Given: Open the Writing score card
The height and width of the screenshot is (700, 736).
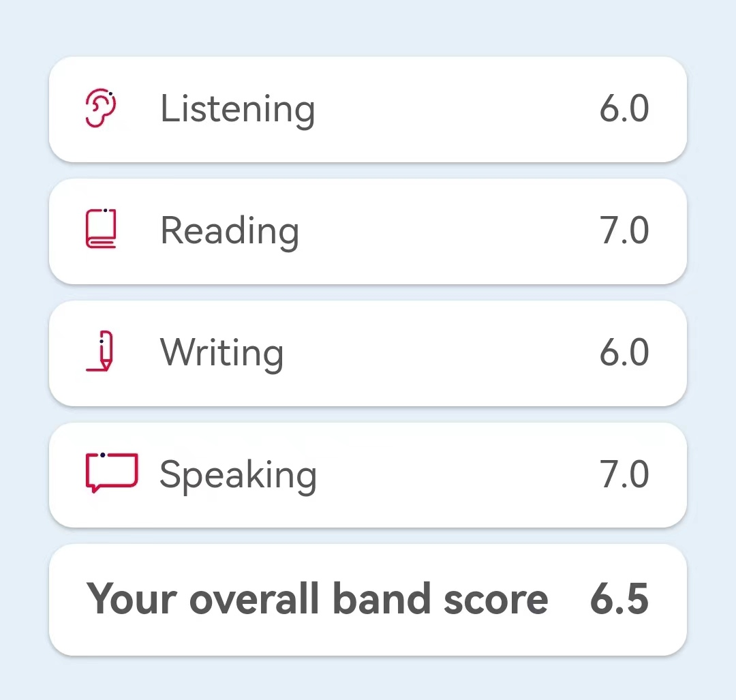Looking at the screenshot, I should click(x=368, y=354).
